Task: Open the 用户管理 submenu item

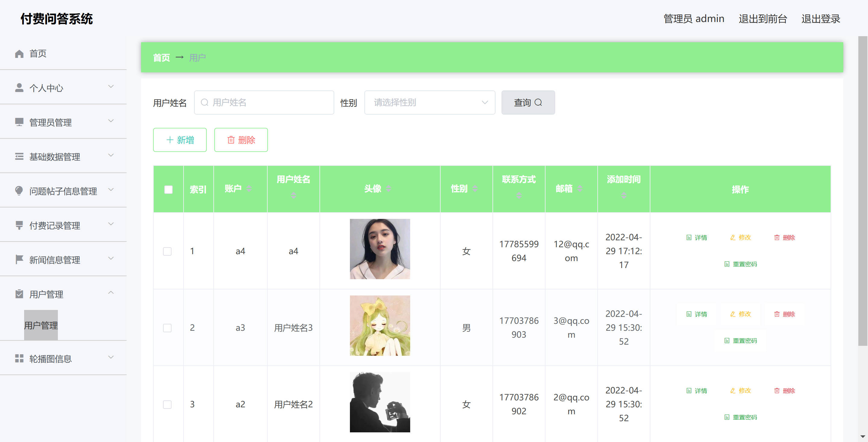Action: tap(41, 325)
